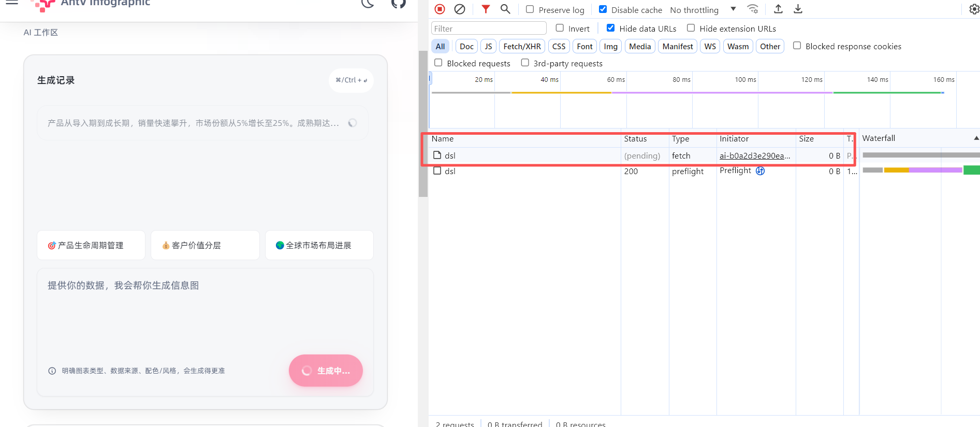Filter by Media type

(x=640, y=46)
